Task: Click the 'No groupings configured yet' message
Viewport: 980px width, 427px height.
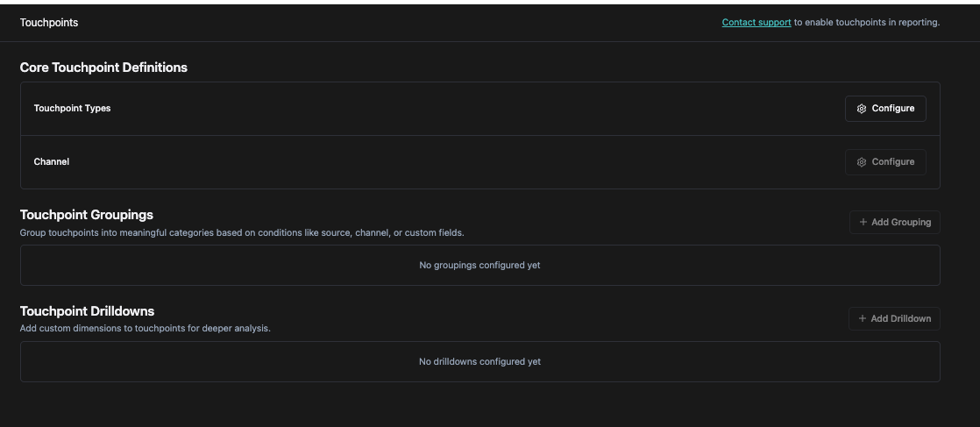Action: click(479, 265)
